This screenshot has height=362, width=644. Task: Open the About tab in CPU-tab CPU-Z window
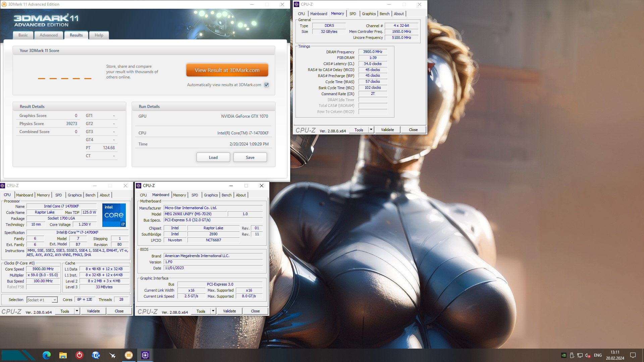coord(105,195)
